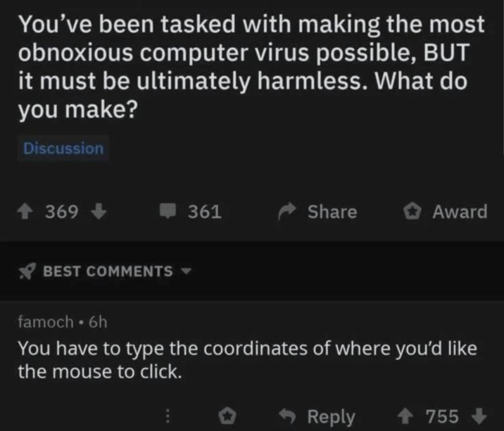Open comment's three-dot options menu
Image resolution: width=504 pixels, height=431 pixels.
(168, 416)
